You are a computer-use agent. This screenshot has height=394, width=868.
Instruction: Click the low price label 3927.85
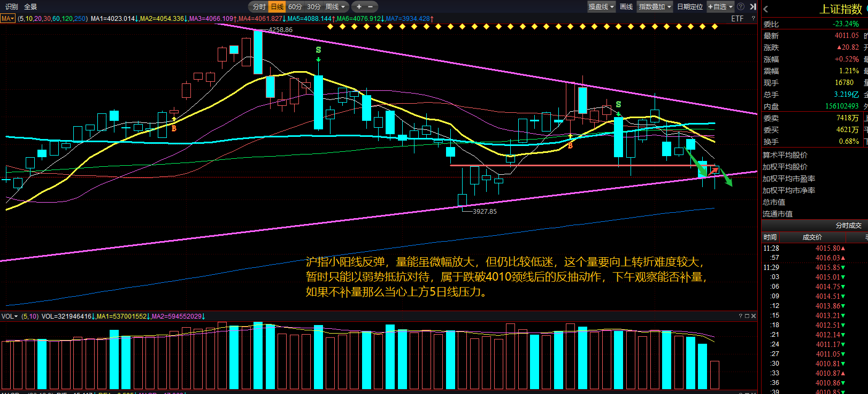click(485, 212)
